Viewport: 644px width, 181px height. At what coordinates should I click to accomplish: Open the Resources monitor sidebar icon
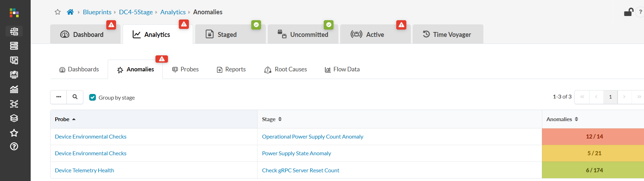tap(14, 75)
